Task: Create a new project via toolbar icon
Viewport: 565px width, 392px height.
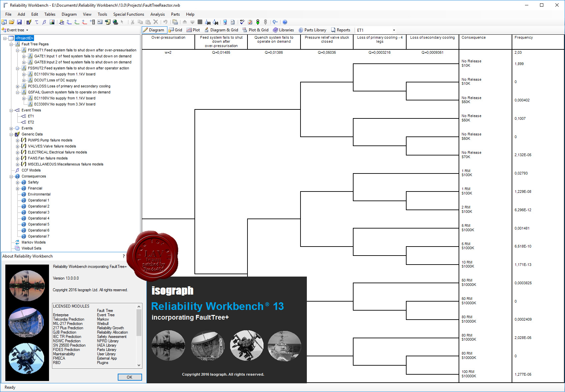Action: (4, 22)
